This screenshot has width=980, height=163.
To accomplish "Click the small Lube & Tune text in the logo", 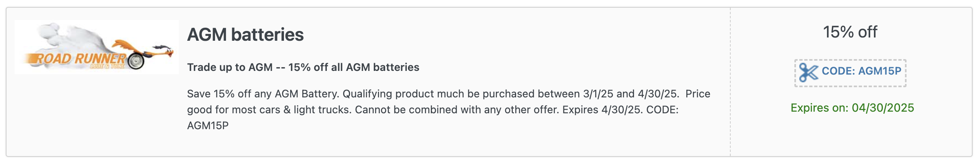I will pyautogui.click(x=107, y=66).
